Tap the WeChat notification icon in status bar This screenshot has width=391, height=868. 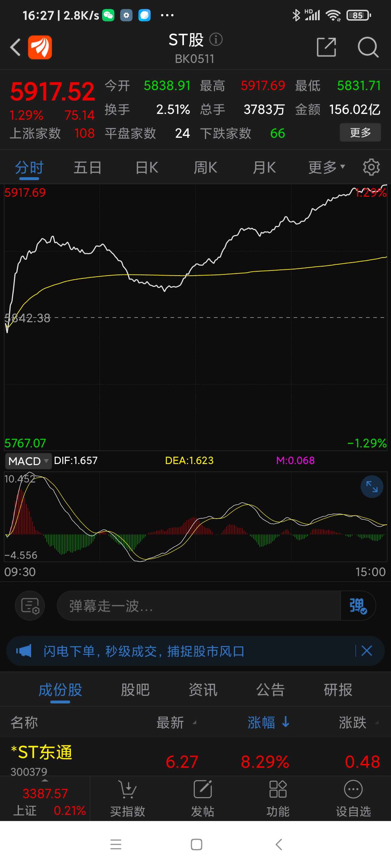coord(108,15)
